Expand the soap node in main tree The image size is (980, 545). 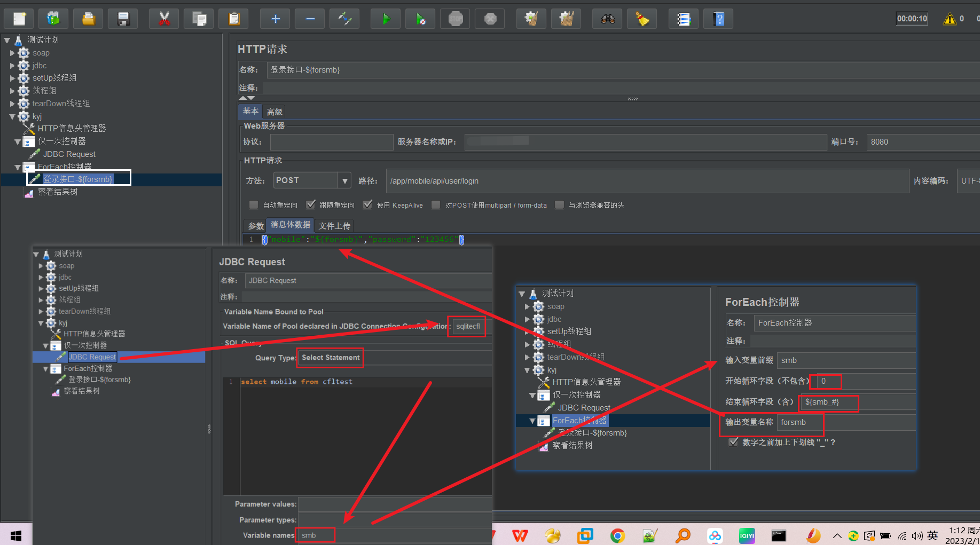(x=12, y=53)
